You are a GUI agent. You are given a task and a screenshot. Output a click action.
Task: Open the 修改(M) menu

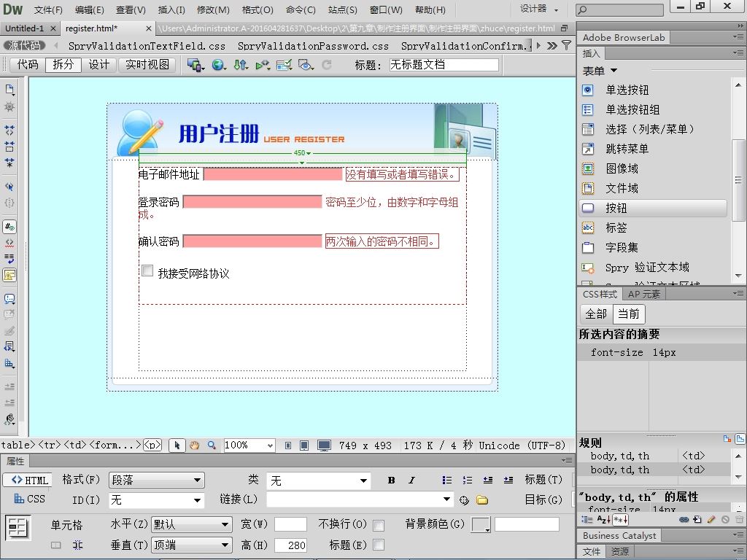click(213, 9)
